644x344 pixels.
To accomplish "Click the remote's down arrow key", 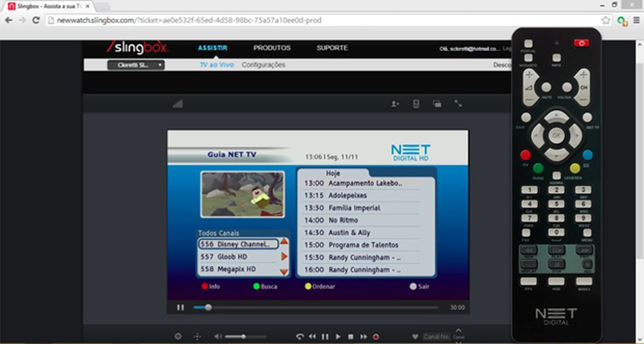I will (x=556, y=155).
